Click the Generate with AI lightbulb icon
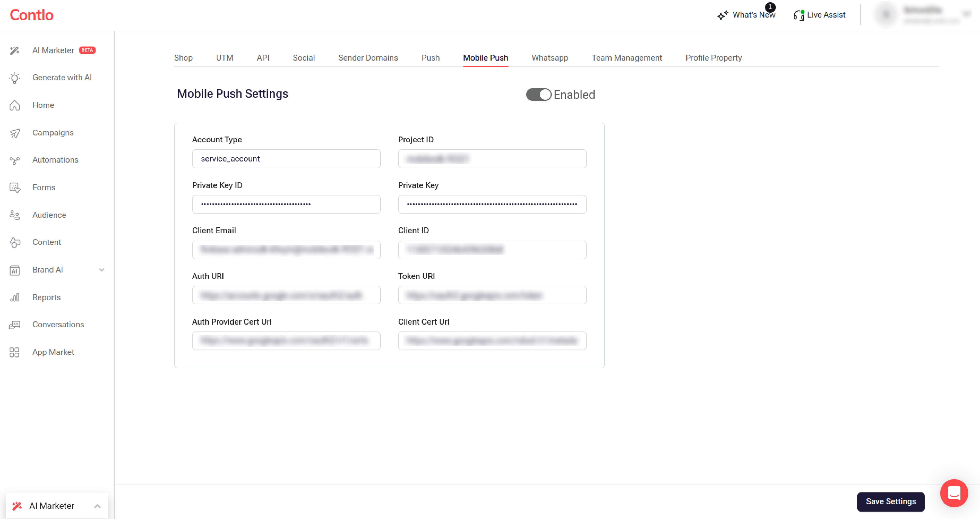The image size is (980, 519). click(15, 78)
